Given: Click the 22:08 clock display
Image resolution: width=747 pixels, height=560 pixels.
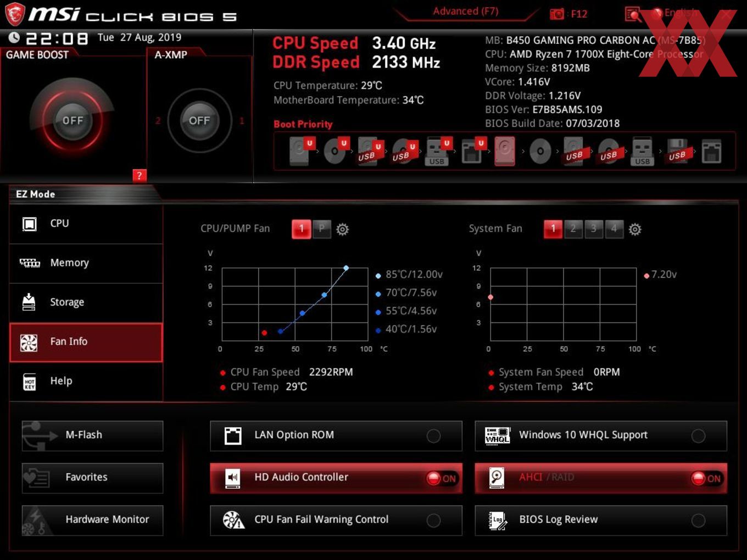Looking at the screenshot, I should tap(57, 38).
